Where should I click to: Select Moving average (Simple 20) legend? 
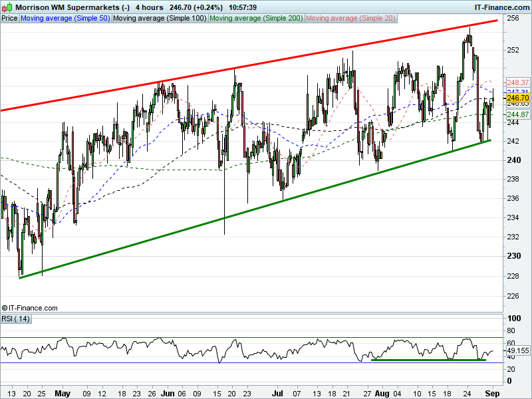[350, 19]
